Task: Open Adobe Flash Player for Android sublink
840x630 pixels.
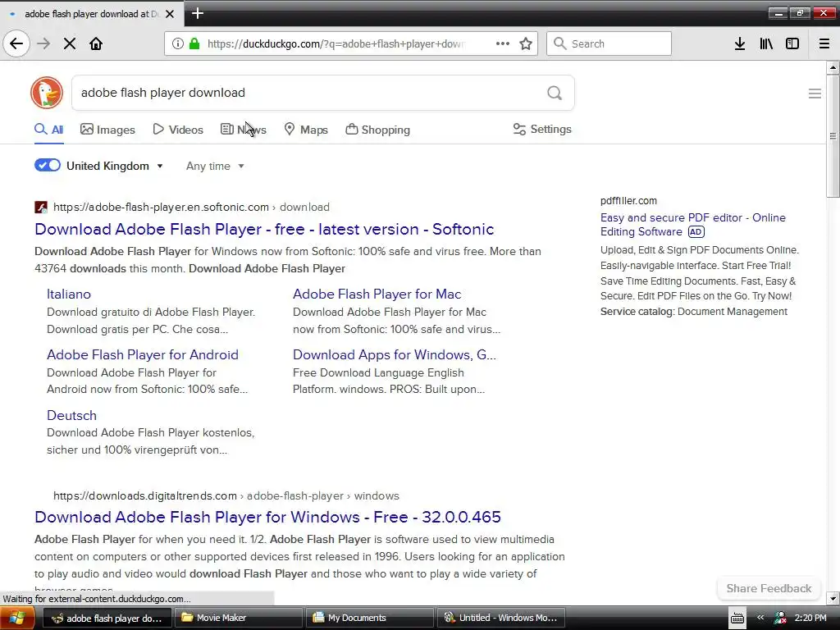Action: tap(143, 354)
